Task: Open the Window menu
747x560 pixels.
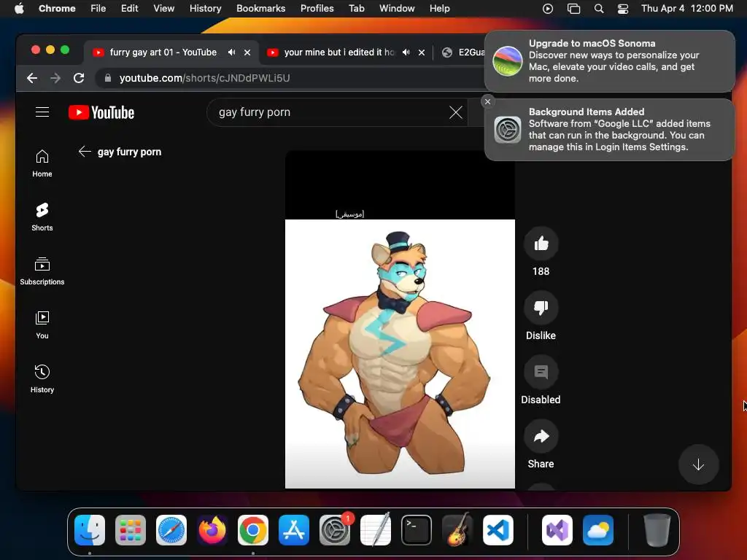Action: (397, 9)
